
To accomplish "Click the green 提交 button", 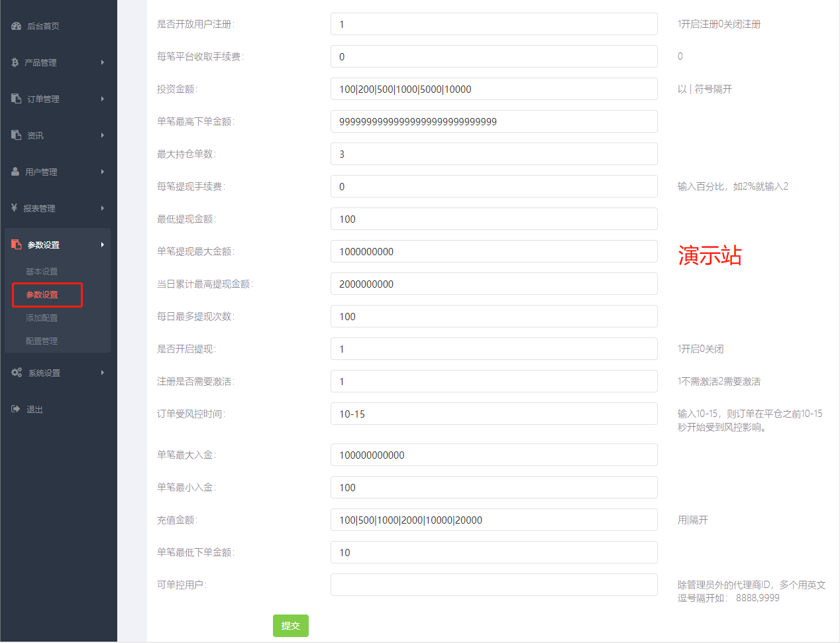I will click(291, 626).
